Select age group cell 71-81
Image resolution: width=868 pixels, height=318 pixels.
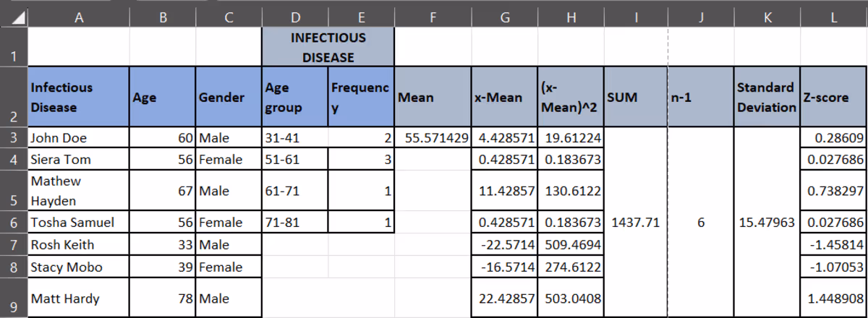[x=294, y=223]
